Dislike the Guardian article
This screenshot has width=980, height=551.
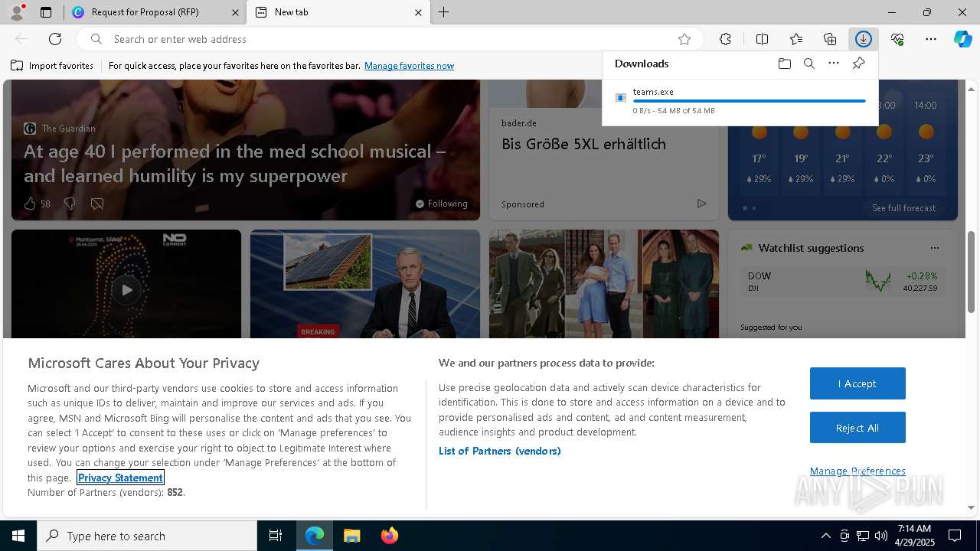pyautogui.click(x=70, y=204)
